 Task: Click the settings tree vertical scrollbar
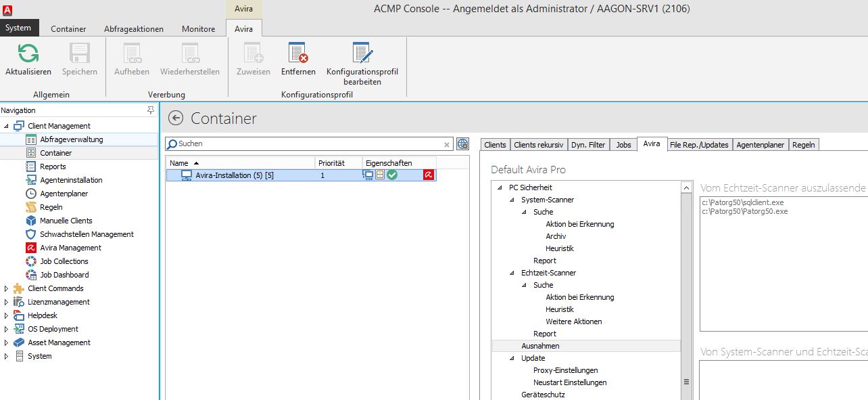(687, 284)
